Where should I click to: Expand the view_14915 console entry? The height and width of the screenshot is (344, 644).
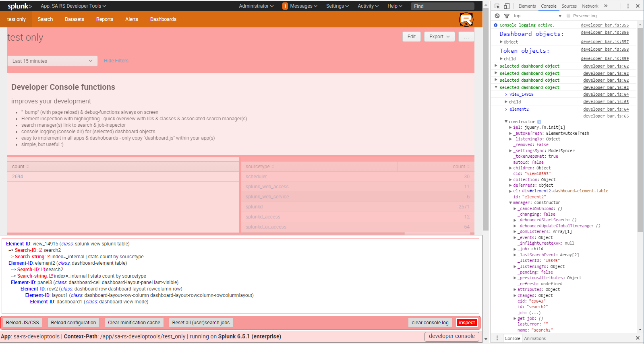pos(506,95)
